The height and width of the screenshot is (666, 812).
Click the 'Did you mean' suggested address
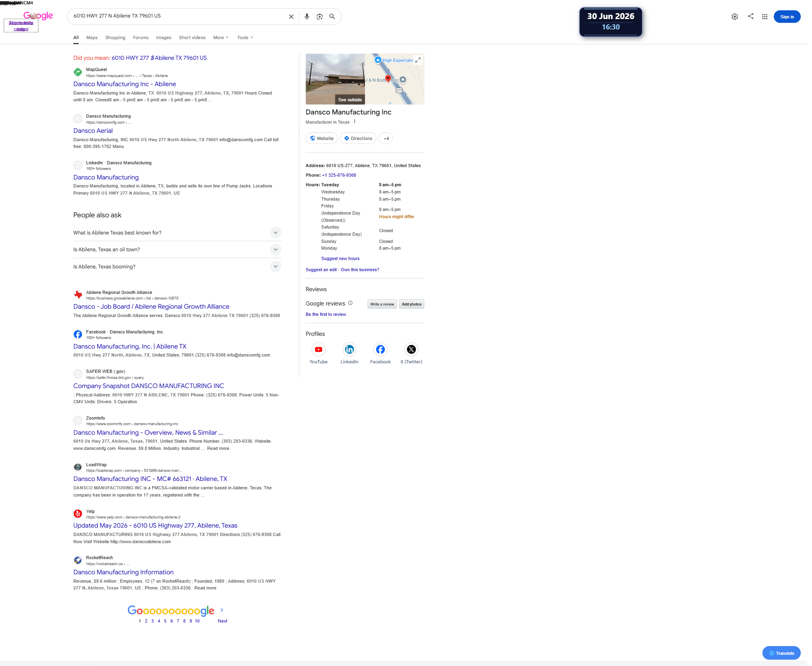pos(159,58)
